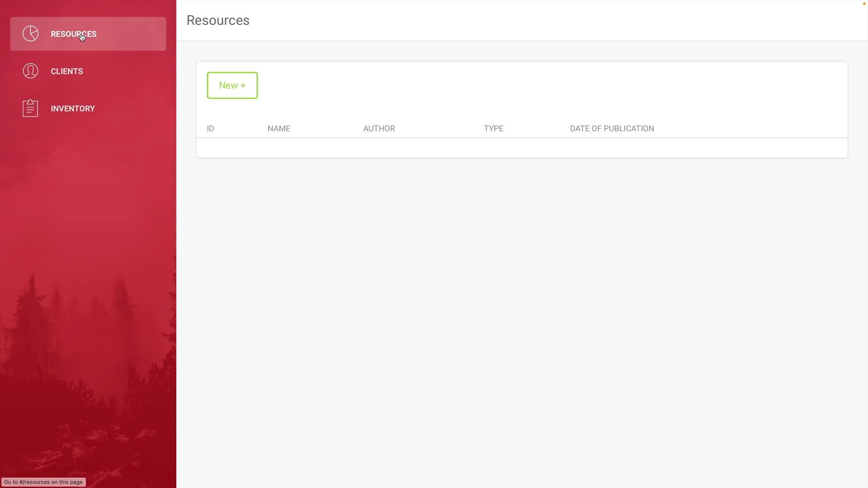This screenshot has width=868, height=488.
Task: Go to the CLIENTS sidebar section
Action: point(66,71)
